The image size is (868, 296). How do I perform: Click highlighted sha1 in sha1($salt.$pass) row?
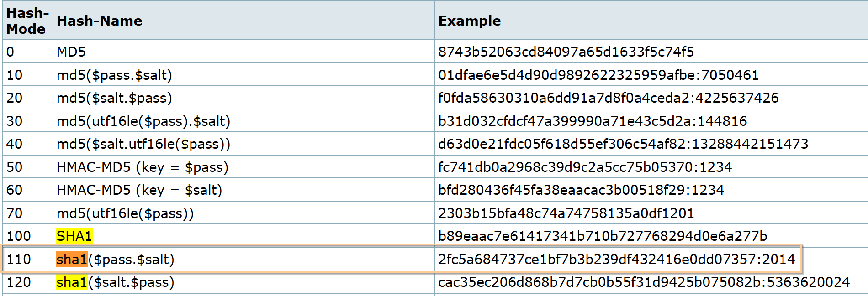click(71, 282)
